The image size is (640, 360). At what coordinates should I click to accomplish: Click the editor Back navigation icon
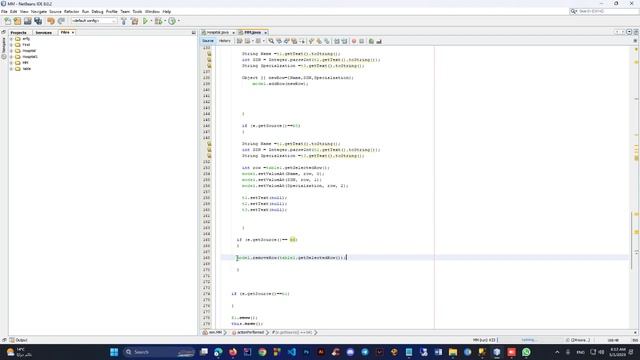click(247, 41)
